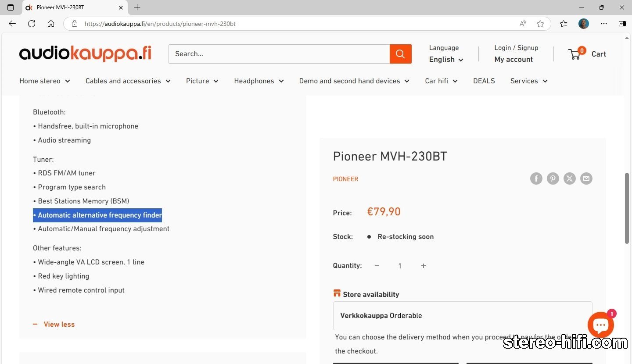Share product on X (Twitter)
The width and height of the screenshot is (632, 364).
coord(570,178)
